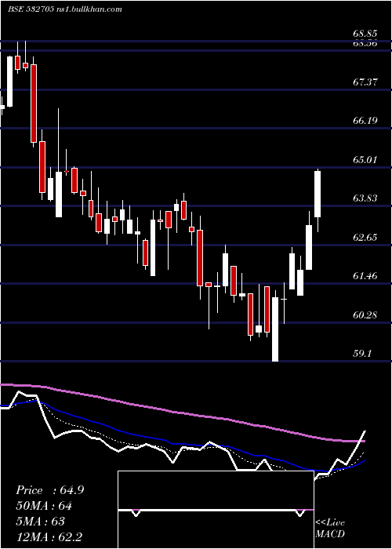392x549 pixels.
Task: Click the 65.01 price level label
Action: (x=365, y=160)
